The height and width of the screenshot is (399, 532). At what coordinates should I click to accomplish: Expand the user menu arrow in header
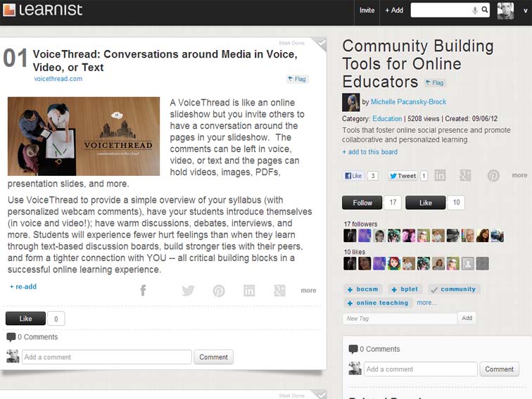(x=525, y=11)
